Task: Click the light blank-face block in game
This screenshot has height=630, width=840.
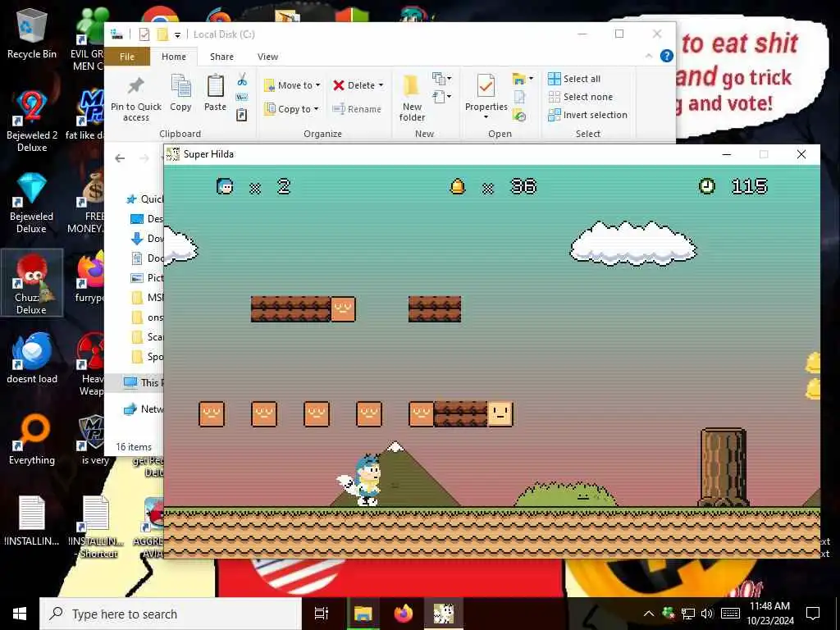Action: coord(500,414)
